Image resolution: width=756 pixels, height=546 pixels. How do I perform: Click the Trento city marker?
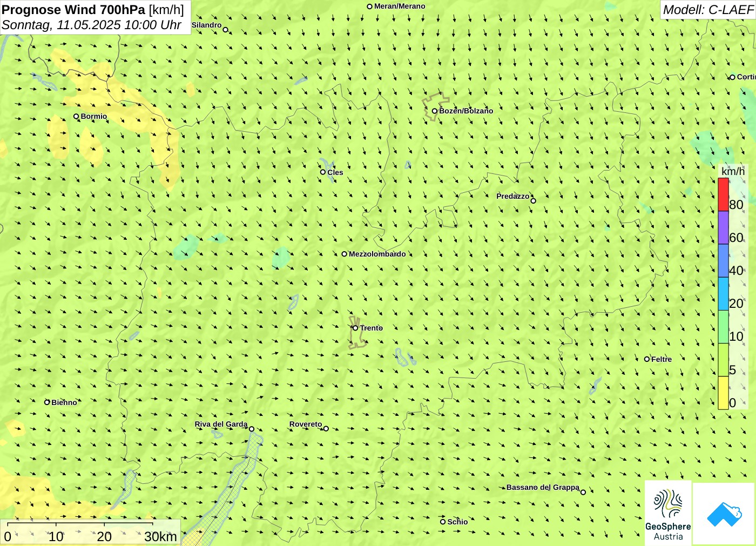(x=355, y=328)
